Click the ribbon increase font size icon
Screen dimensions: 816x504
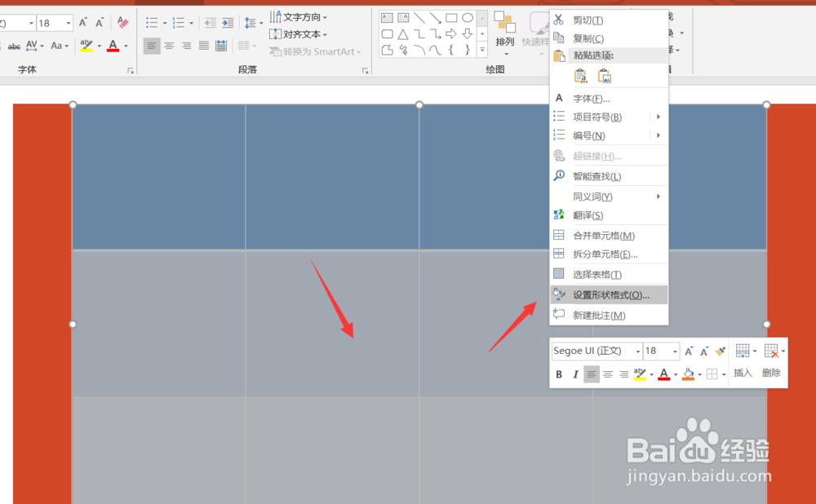click(x=82, y=23)
